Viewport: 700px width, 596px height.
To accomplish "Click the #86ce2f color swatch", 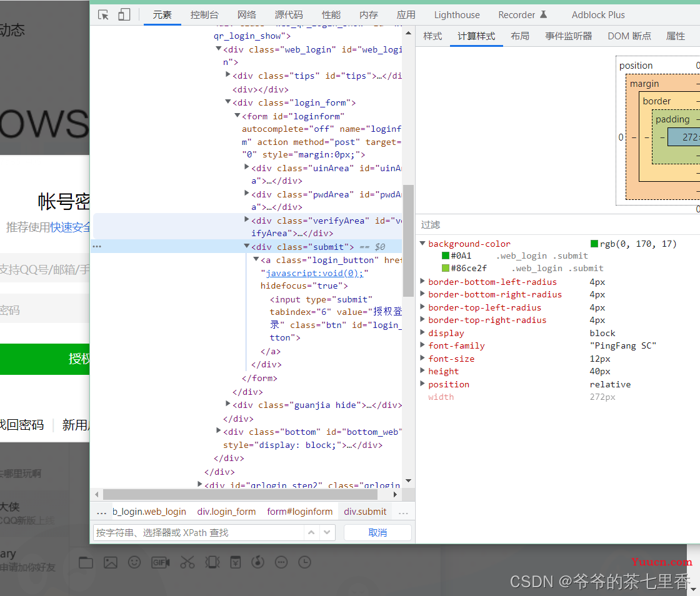I will click(446, 268).
